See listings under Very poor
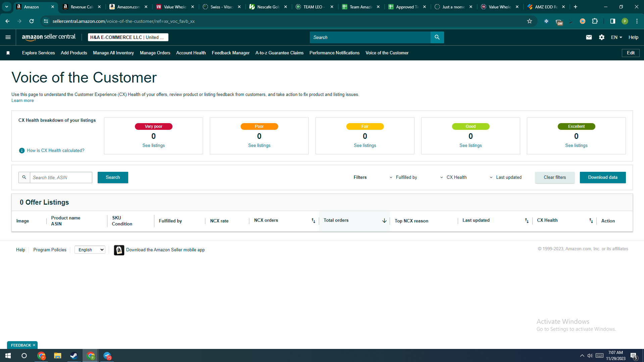 [x=154, y=146]
